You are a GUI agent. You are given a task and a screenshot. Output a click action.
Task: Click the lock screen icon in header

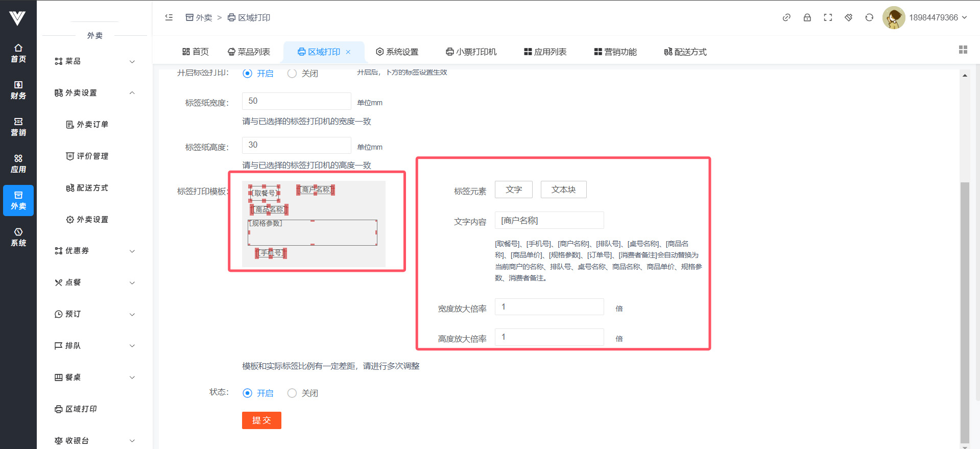[807, 17]
